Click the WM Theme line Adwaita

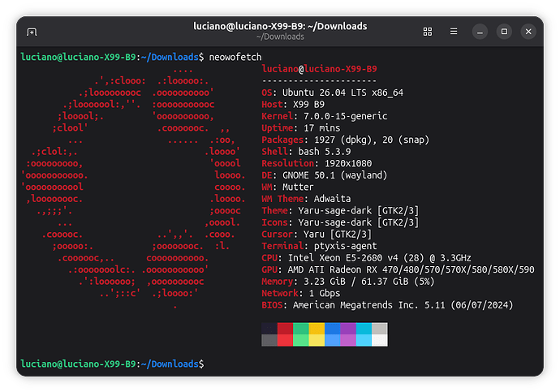click(x=306, y=199)
